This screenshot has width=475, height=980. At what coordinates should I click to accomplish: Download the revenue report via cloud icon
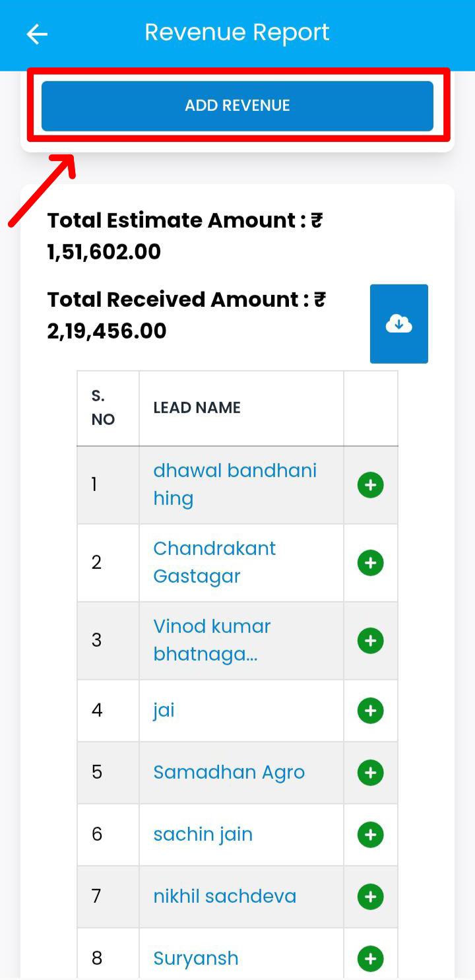[398, 324]
